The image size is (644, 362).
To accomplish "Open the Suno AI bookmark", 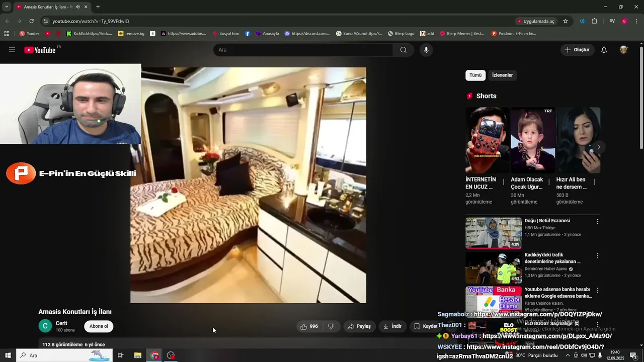I will (359, 34).
